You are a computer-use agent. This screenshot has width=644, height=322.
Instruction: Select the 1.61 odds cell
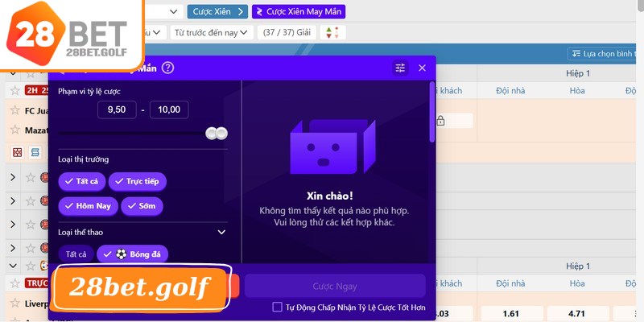click(x=510, y=314)
